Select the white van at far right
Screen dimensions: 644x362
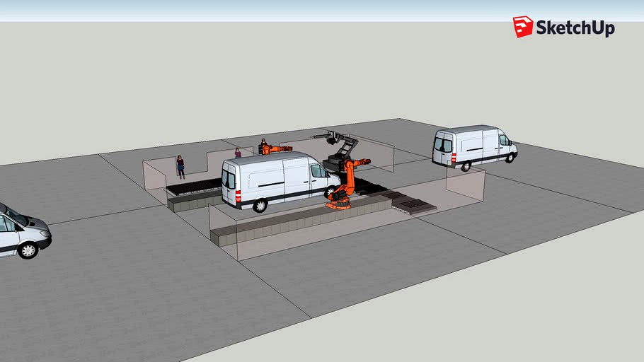474,147
